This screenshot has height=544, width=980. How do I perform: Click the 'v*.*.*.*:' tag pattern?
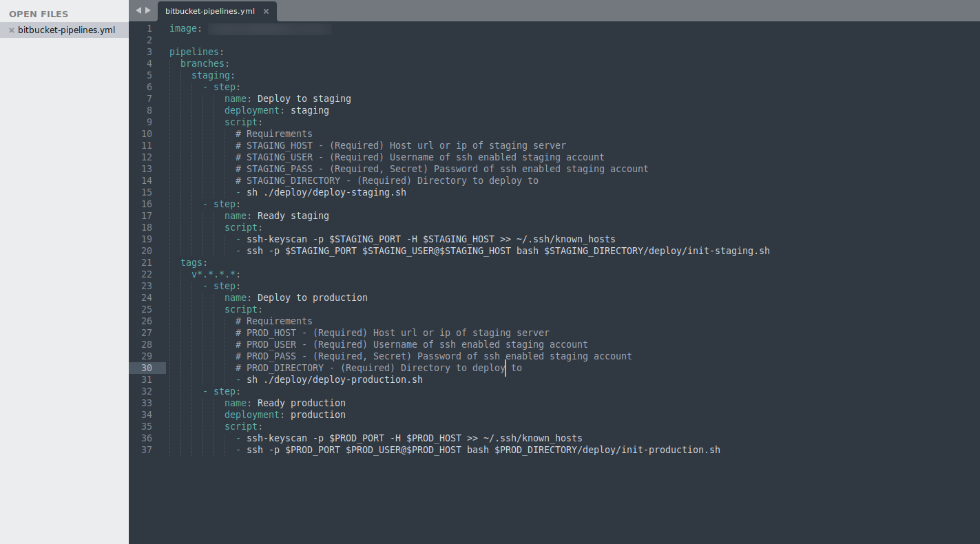click(x=216, y=274)
